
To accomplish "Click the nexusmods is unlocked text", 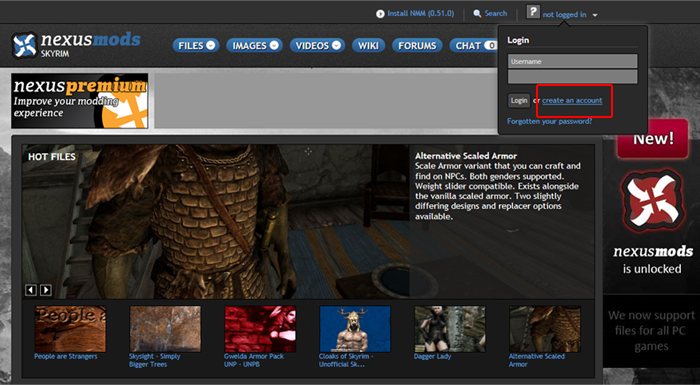I will [x=652, y=260].
